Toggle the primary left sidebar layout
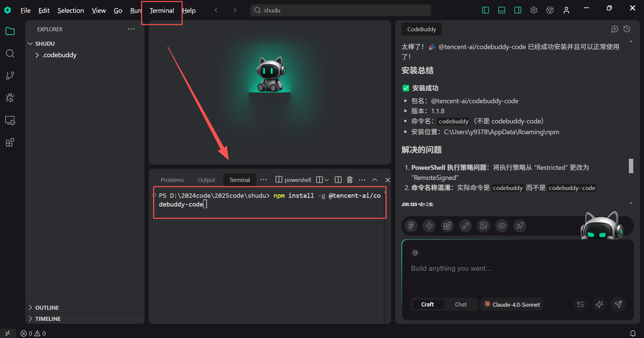The image size is (644, 338). point(485,10)
